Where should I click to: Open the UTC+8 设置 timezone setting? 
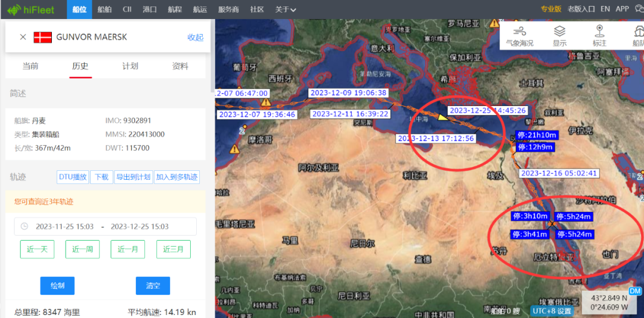coord(552,311)
